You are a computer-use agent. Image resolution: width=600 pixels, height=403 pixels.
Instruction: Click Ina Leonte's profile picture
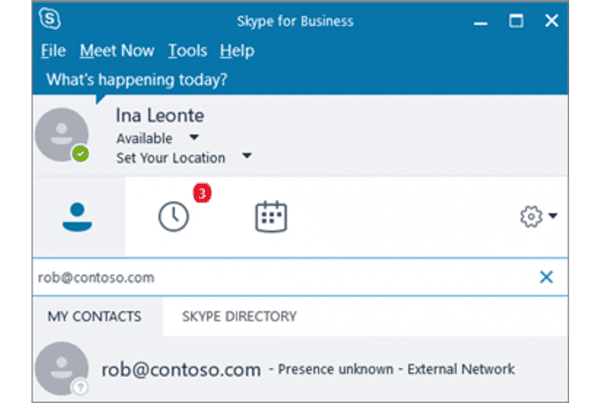click(62, 134)
